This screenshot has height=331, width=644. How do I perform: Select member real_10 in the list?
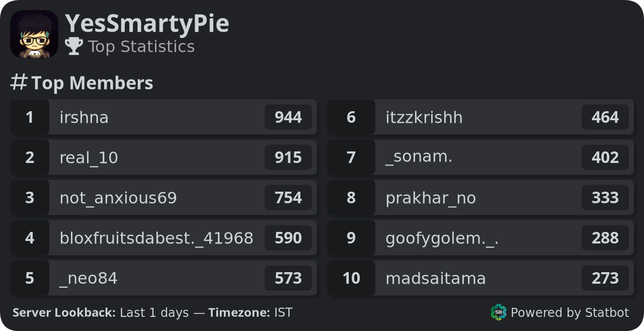(164, 157)
